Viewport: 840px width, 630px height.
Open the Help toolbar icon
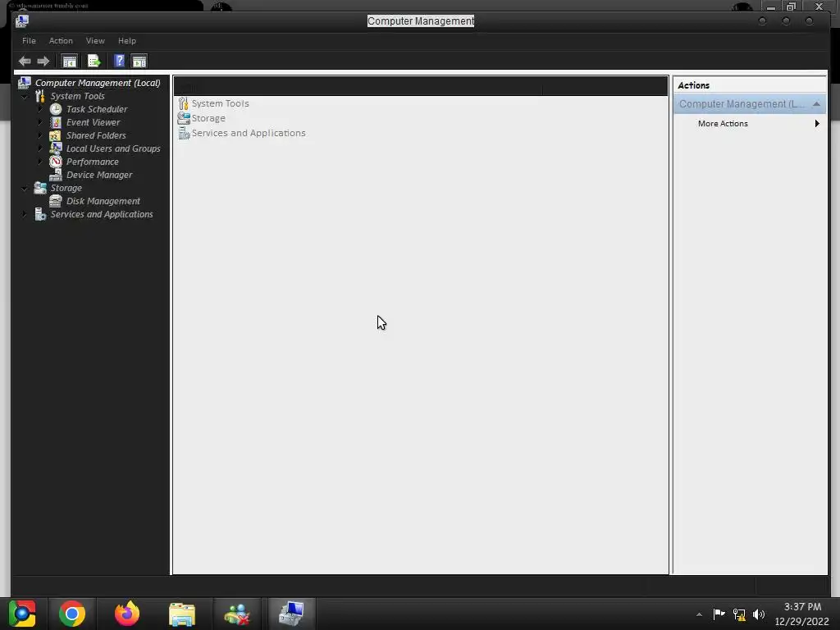click(x=119, y=61)
